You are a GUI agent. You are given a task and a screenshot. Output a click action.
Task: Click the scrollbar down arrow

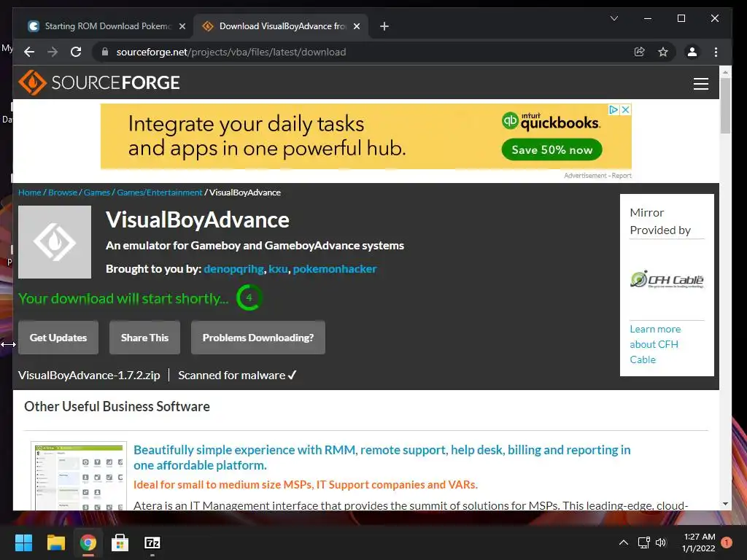[725, 504]
